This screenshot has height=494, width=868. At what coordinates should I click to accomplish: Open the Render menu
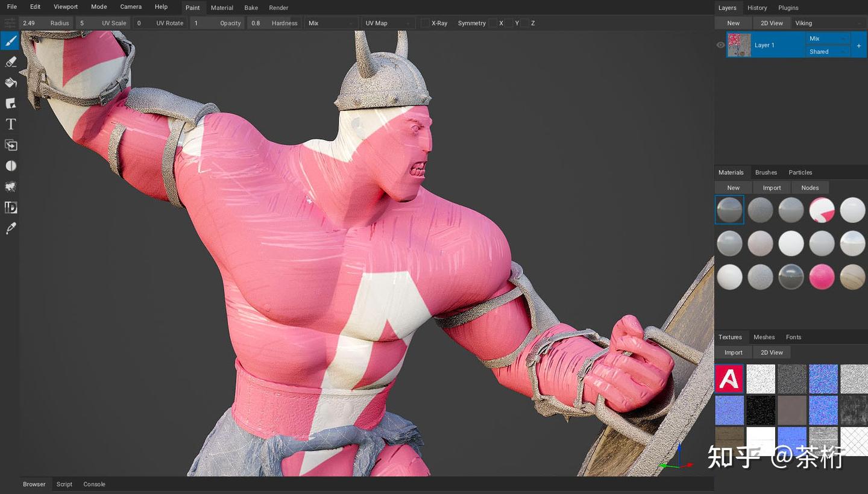pos(278,7)
